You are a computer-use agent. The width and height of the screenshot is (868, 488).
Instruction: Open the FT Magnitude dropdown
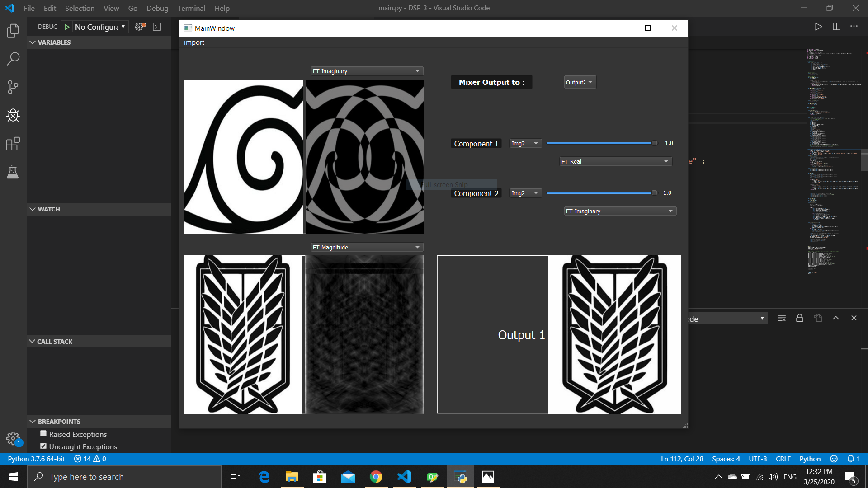pyautogui.click(x=367, y=247)
